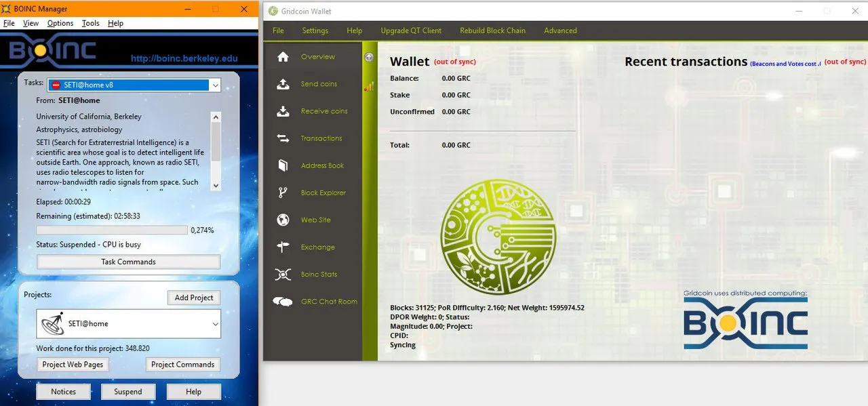This screenshot has height=406, width=868.
Task: Click the project description scrollbar thumb
Action: pyautogui.click(x=216, y=142)
